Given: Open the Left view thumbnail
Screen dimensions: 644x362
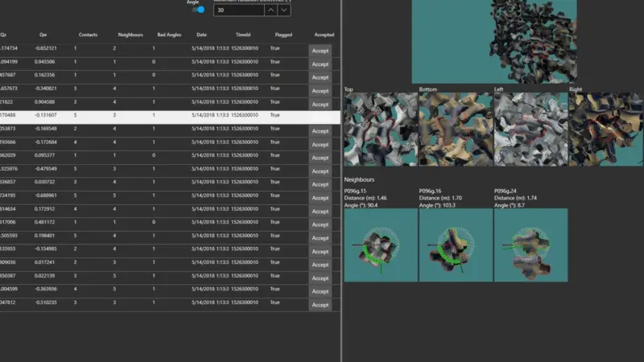Looking at the screenshot, I should pos(531,130).
